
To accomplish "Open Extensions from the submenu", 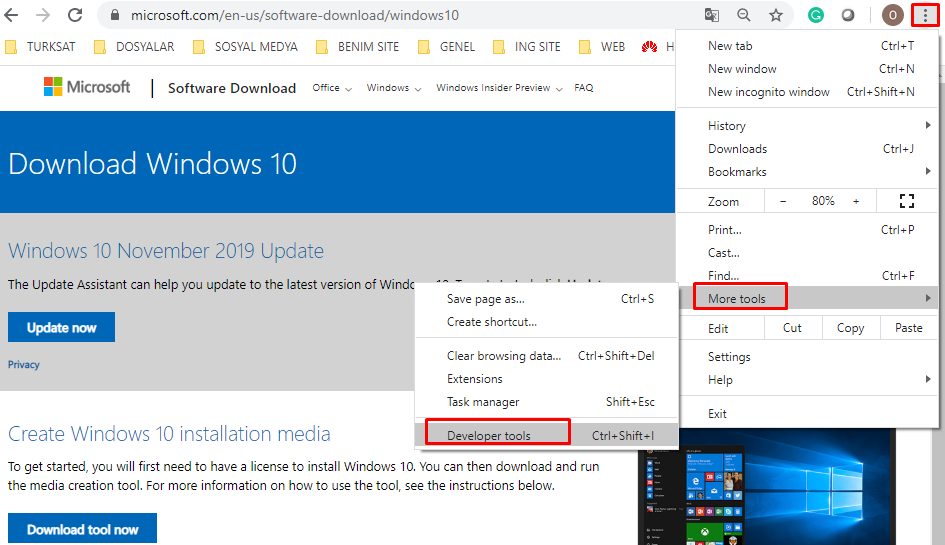I will [547, 379].
